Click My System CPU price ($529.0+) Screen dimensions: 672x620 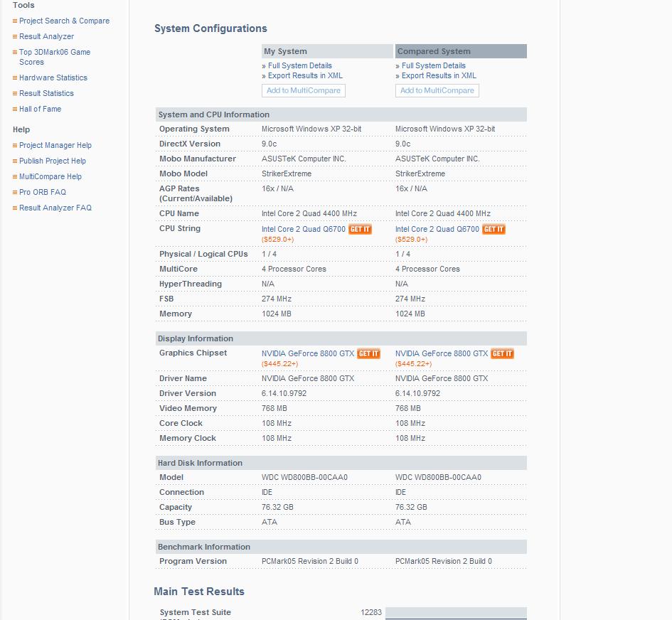[278, 240]
